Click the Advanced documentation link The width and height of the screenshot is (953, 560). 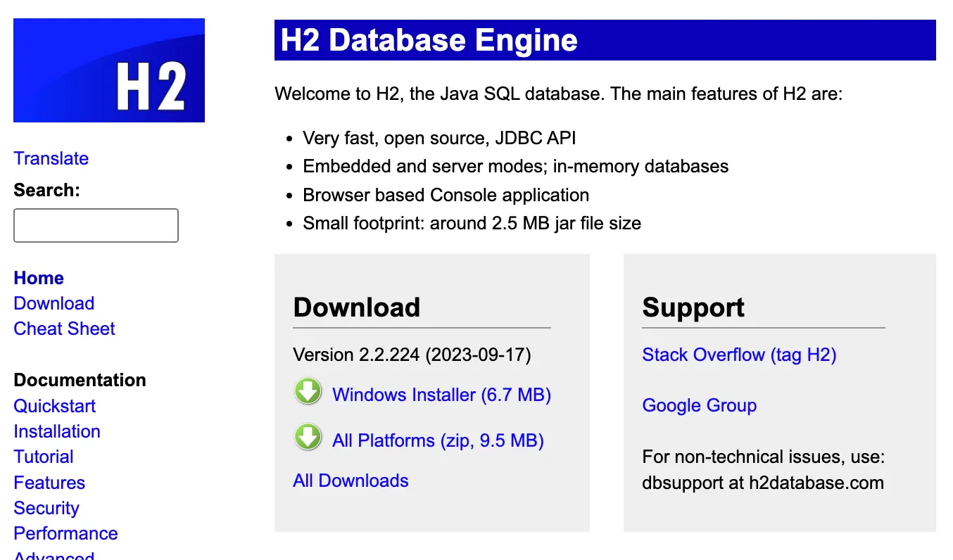tap(53, 555)
